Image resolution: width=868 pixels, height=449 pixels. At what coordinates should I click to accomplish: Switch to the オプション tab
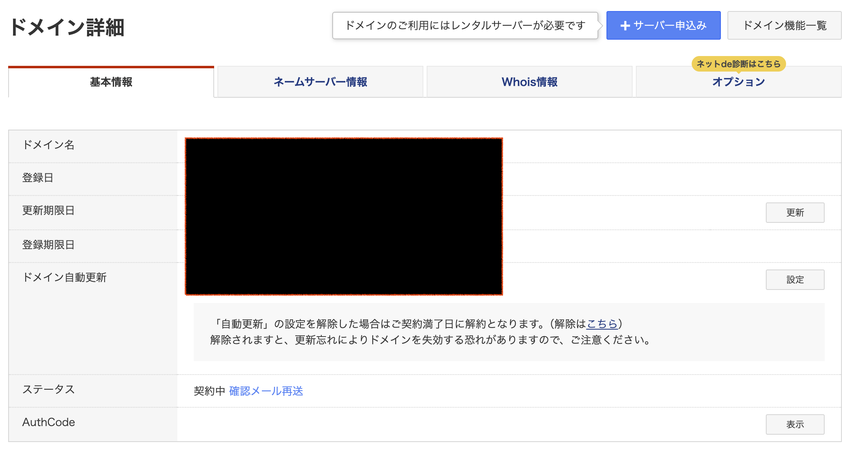738,82
